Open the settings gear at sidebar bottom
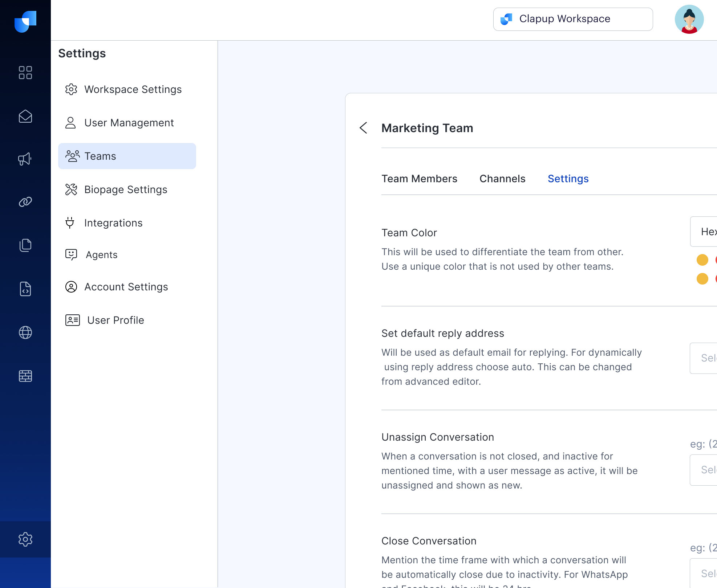This screenshot has height=588, width=717. pos(25,539)
